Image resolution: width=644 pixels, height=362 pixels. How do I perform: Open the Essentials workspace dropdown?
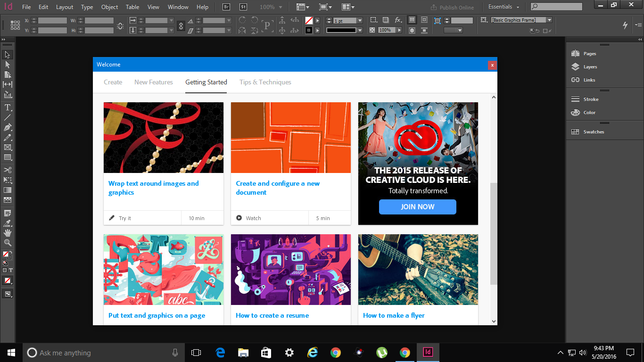point(503,7)
